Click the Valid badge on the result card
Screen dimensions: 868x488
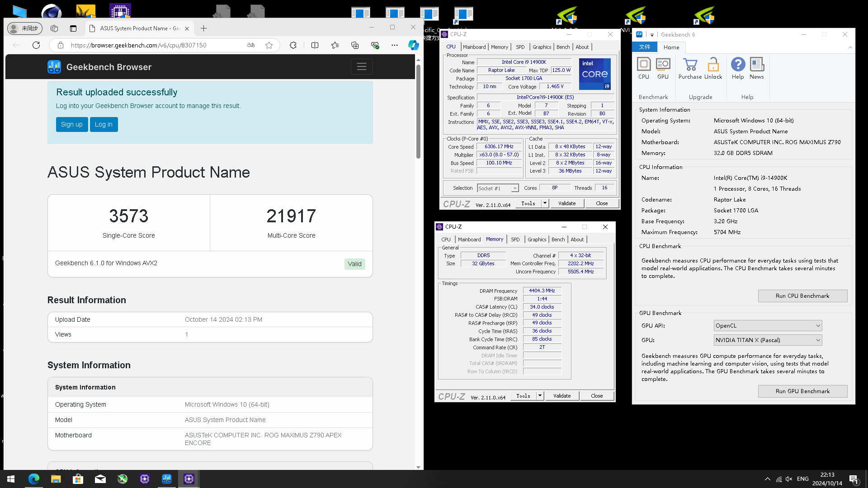click(x=354, y=264)
